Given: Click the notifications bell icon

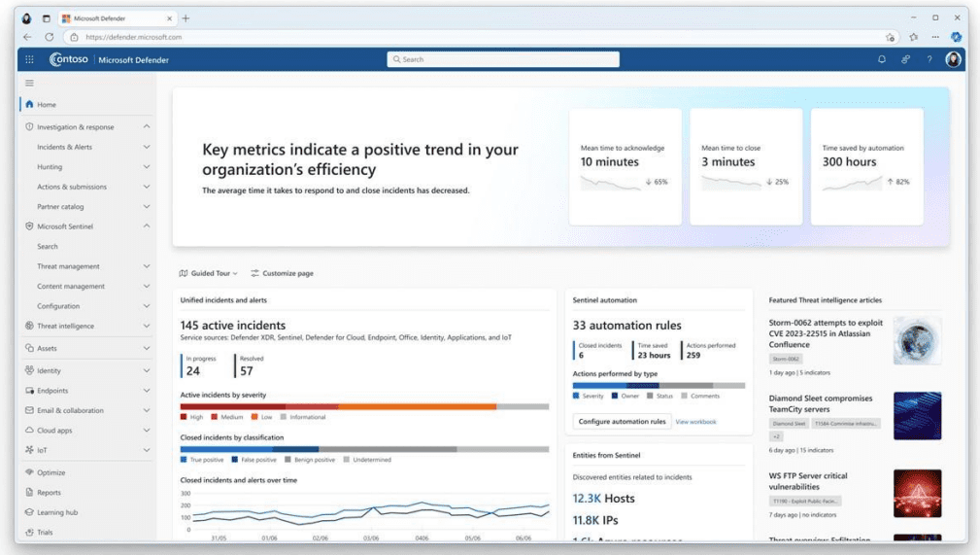Looking at the screenshot, I should (x=882, y=59).
